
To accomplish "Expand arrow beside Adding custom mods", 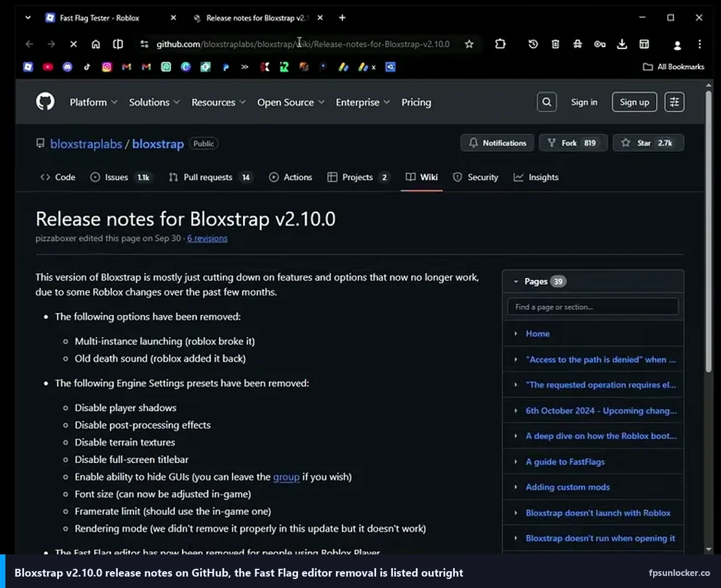I will pyautogui.click(x=516, y=487).
